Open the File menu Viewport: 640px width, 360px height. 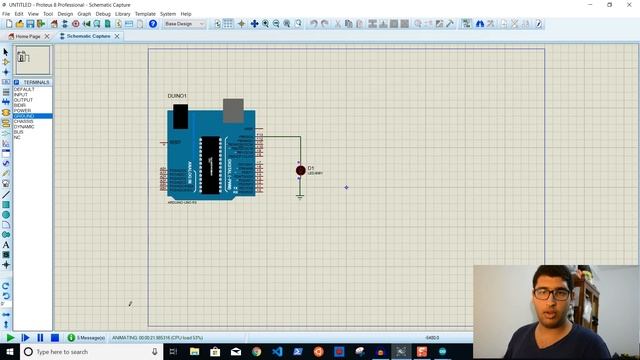pos(6,14)
